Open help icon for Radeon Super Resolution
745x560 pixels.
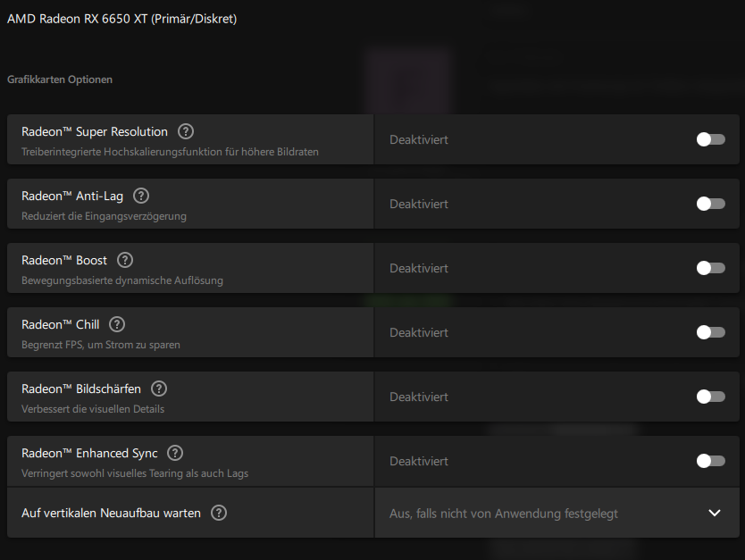[x=186, y=131]
